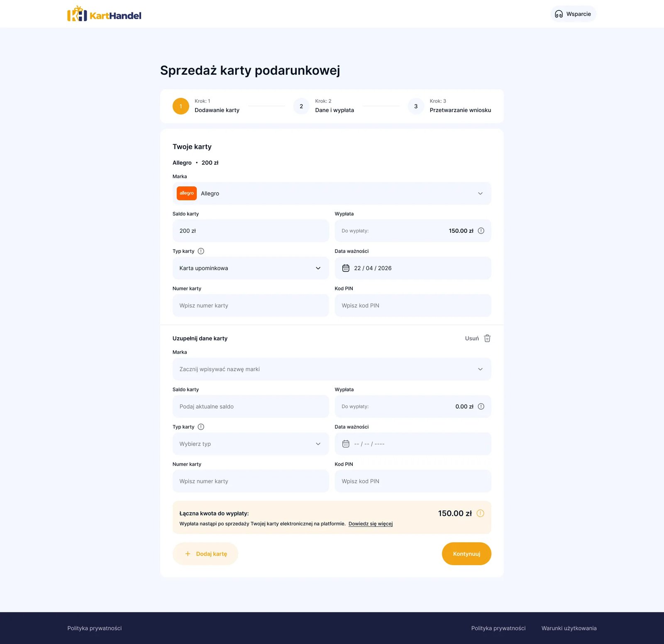Screen dimensions: 664x644
Task: Click orange info icon by total 150.00 zł
Action: click(x=481, y=513)
